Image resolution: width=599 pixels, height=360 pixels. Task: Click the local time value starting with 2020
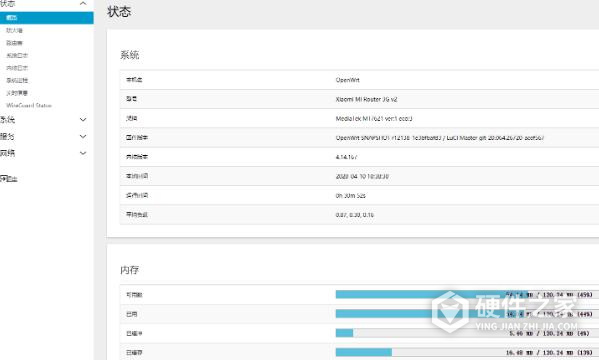(362, 176)
